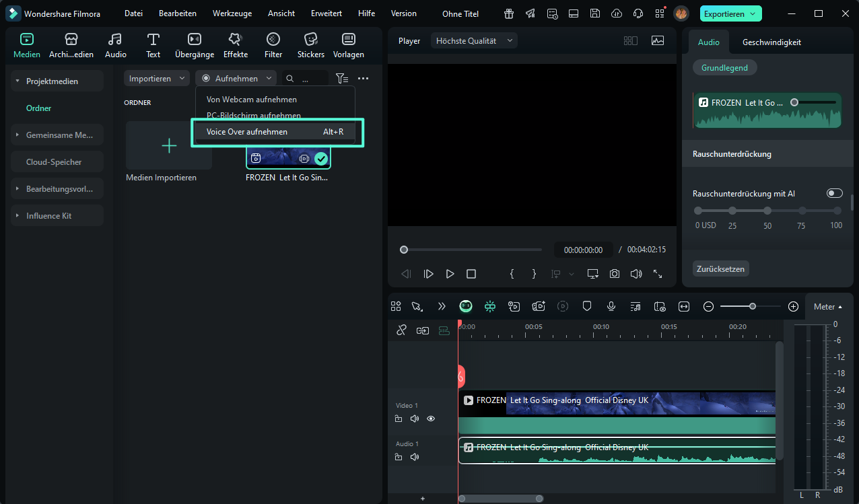The width and height of the screenshot is (859, 504).
Task: Mute the Video 1 track
Action: (415, 419)
